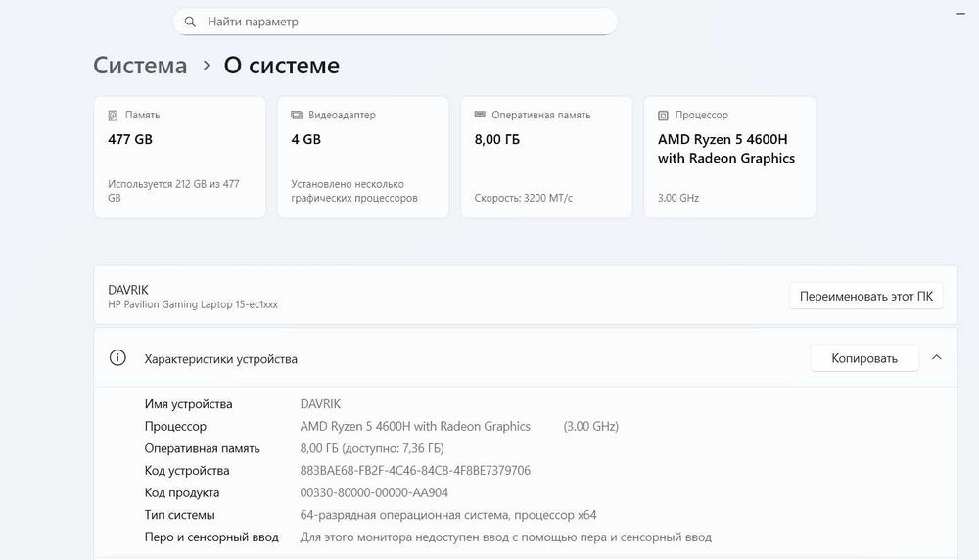Click the magnifier icon in search box
The width and height of the screenshot is (979, 560).
(x=190, y=22)
